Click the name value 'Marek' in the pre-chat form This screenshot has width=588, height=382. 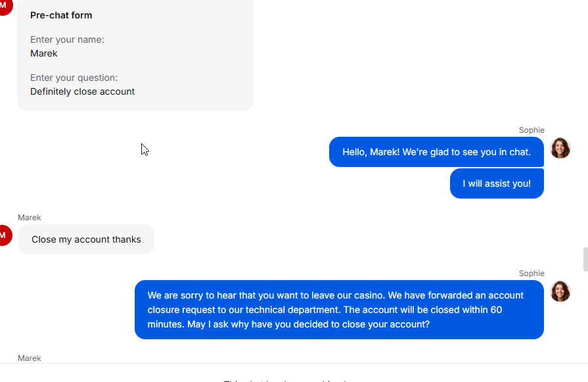44,53
